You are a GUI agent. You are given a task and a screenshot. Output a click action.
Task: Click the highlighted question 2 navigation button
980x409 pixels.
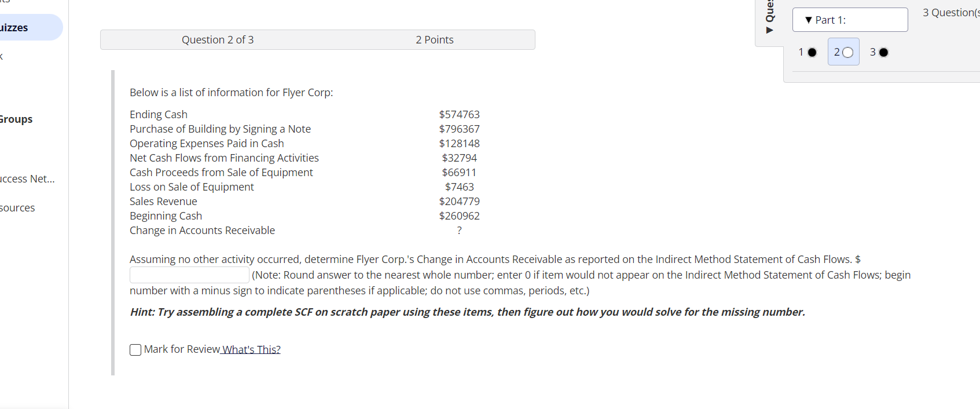(x=843, y=52)
